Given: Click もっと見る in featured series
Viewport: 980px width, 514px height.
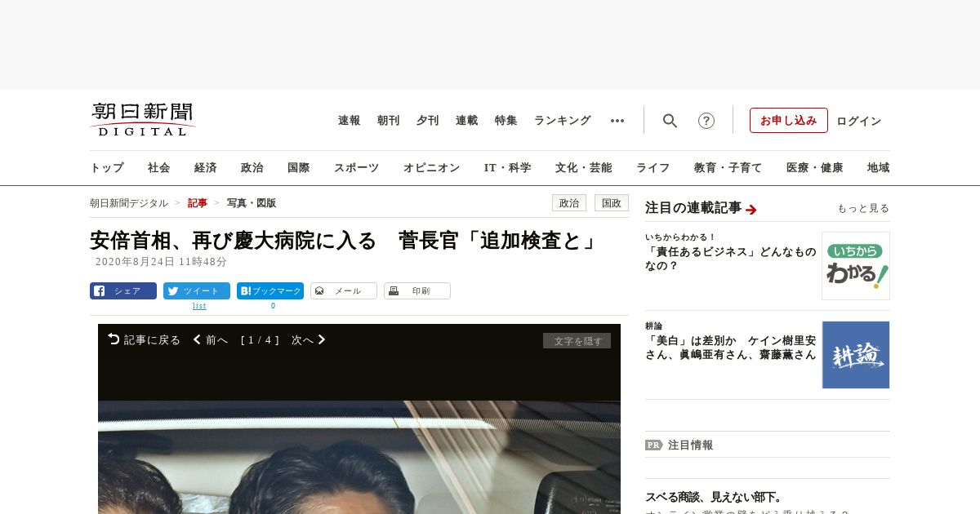Looking at the screenshot, I should [863, 209].
